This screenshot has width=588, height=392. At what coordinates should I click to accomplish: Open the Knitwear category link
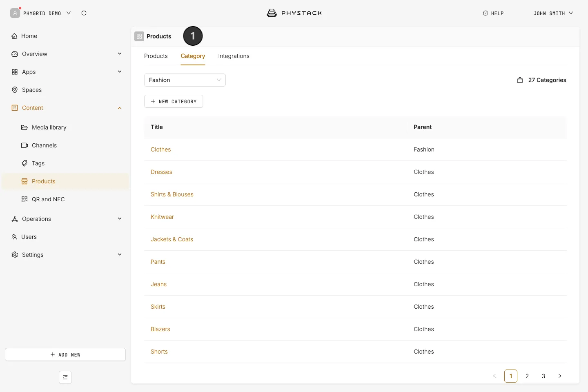click(x=162, y=217)
